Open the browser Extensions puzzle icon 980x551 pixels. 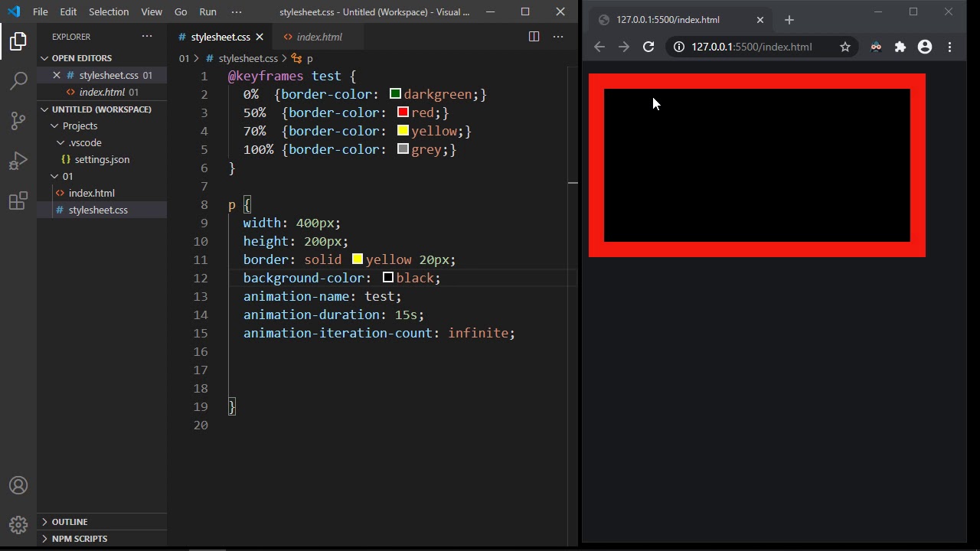[x=900, y=47]
